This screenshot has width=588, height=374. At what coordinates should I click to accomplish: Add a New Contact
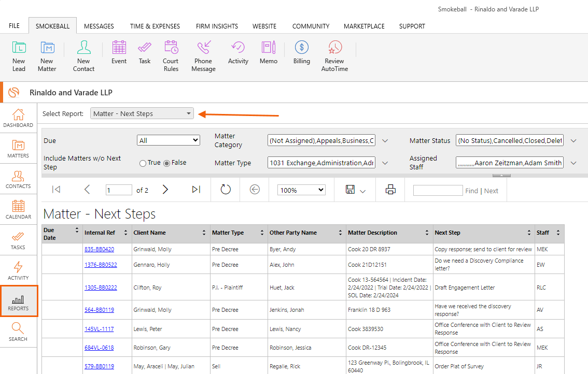tap(83, 56)
